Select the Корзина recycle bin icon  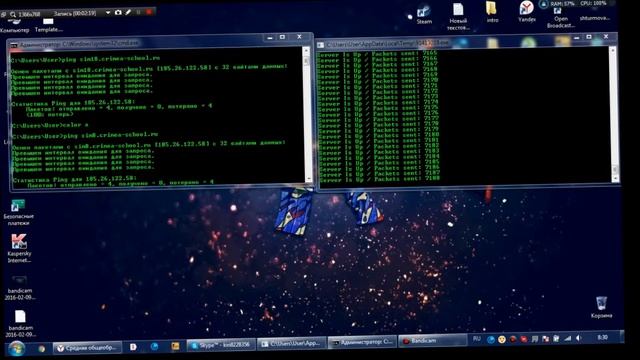[x=601, y=307]
